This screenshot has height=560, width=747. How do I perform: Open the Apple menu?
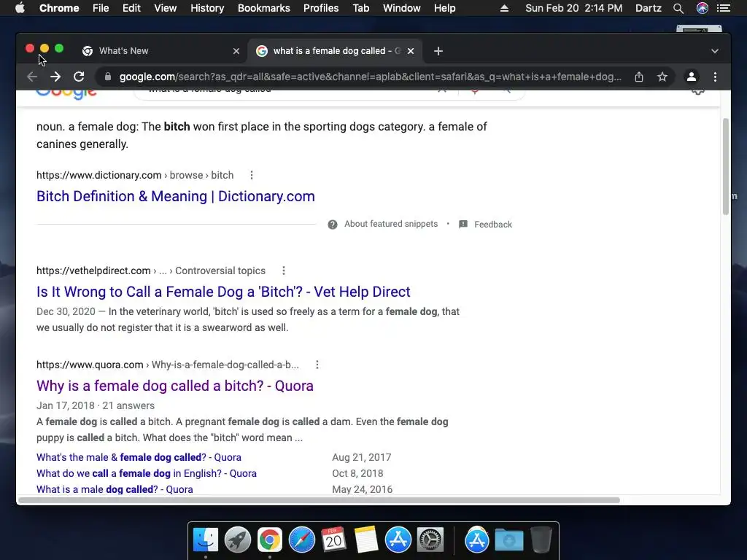click(x=20, y=8)
